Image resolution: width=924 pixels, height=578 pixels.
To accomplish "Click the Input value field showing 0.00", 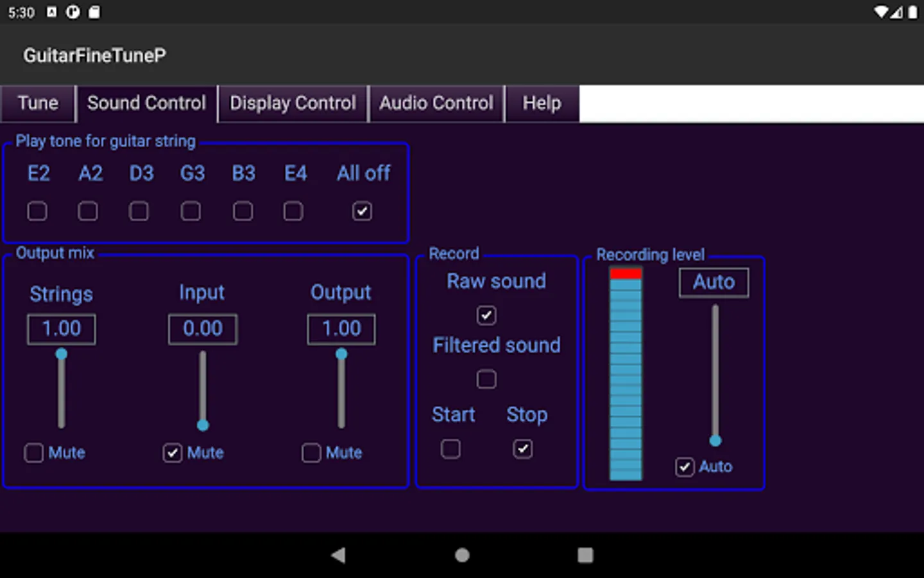I will pyautogui.click(x=203, y=329).
